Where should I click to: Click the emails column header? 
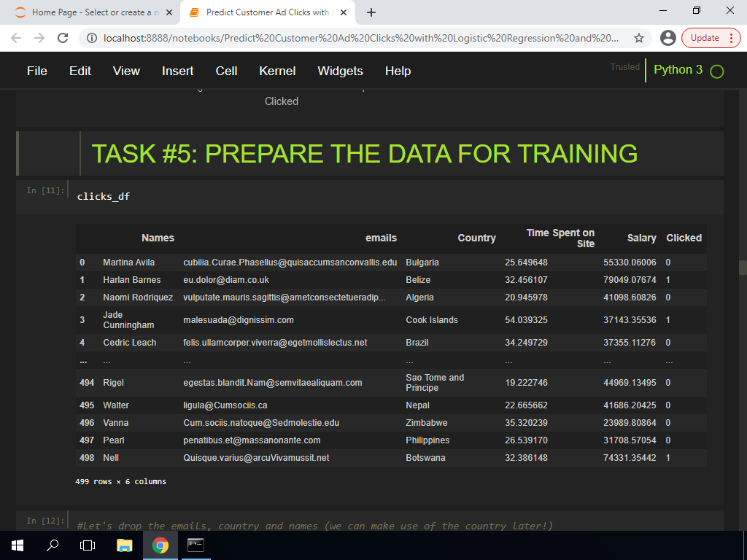pyautogui.click(x=381, y=238)
